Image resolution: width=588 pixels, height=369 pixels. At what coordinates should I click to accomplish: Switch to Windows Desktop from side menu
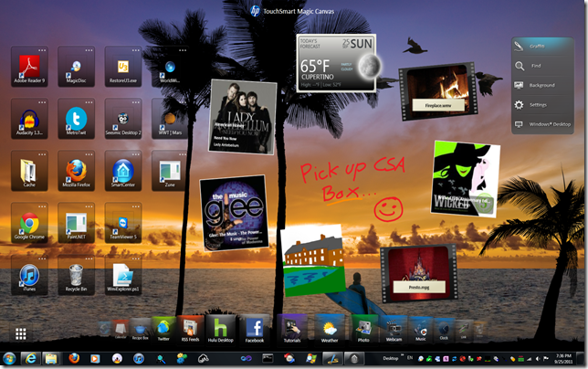point(542,124)
